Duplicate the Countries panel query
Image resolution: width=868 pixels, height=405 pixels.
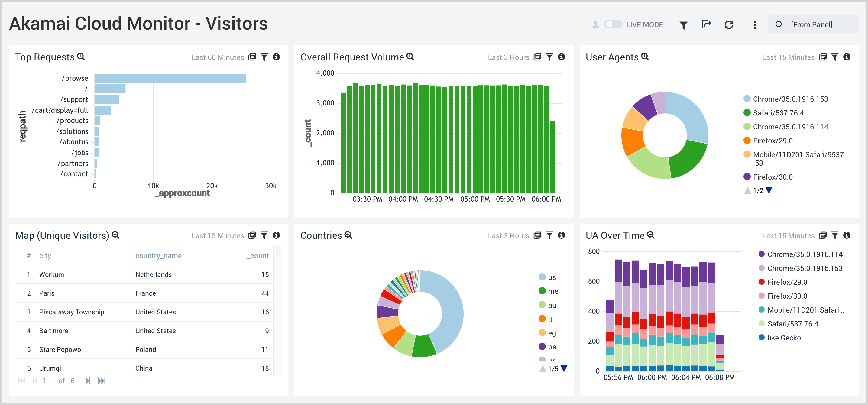pos(537,235)
